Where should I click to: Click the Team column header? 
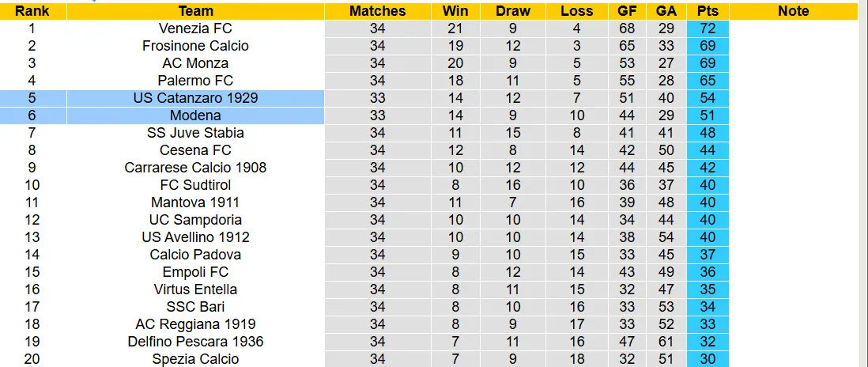pyautogui.click(x=195, y=11)
